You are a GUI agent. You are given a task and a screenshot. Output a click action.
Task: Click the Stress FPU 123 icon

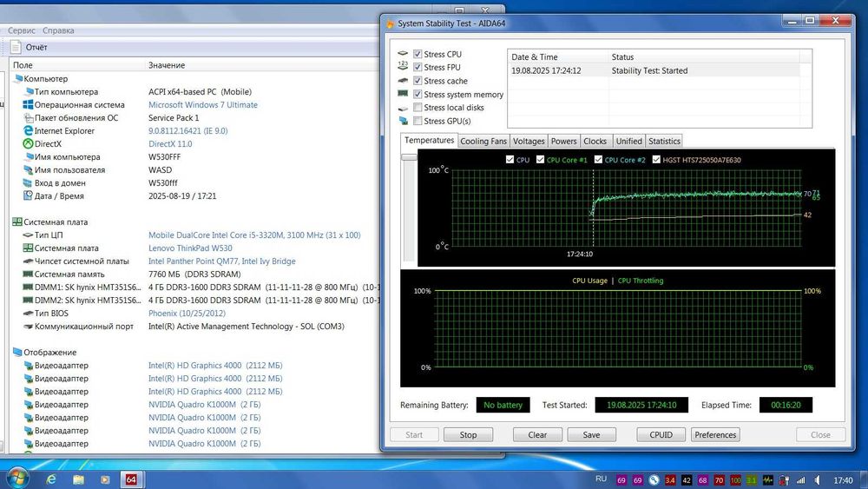point(403,66)
